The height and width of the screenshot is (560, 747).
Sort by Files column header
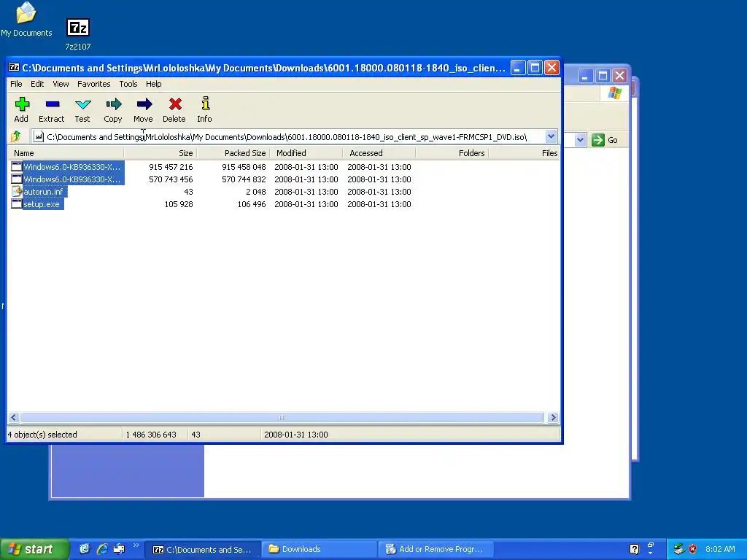524,153
